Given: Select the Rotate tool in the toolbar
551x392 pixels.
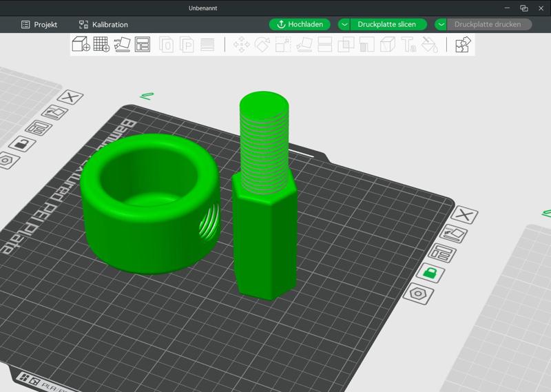Looking at the screenshot, I should point(262,45).
